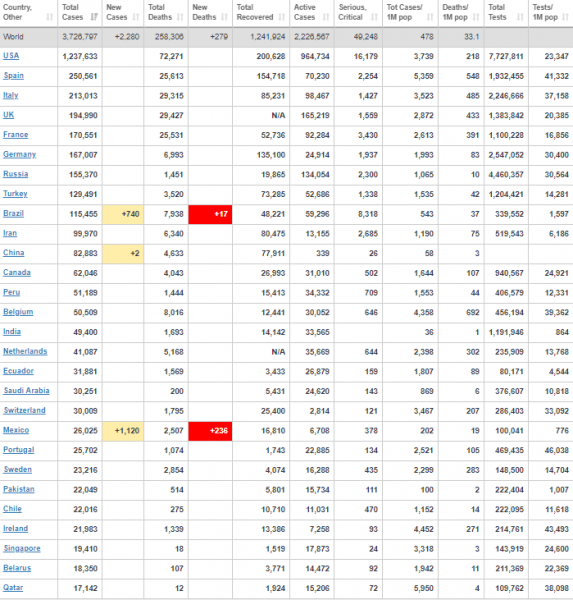Click the Mexico link
The height and width of the screenshot is (600, 573).
pyautogui.click(x=16, y=430)
